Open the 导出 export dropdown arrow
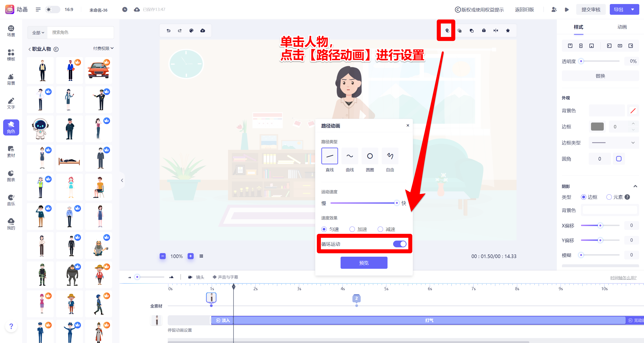Image resolution: width=644 pixels, height=343 pixels. (x=633, y=9)
